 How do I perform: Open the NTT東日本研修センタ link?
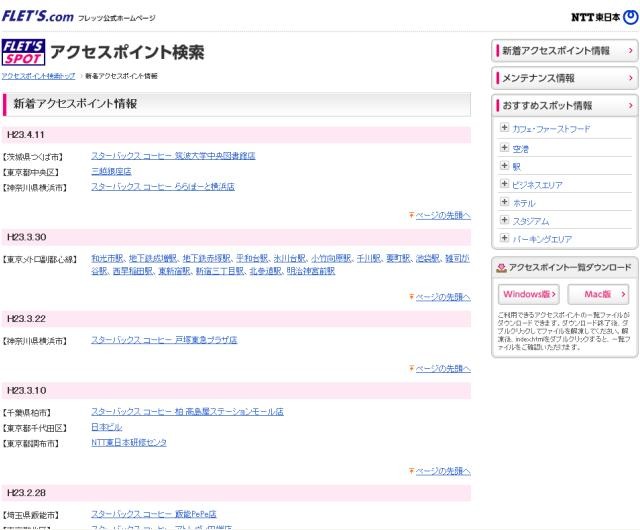pos(129,442)
